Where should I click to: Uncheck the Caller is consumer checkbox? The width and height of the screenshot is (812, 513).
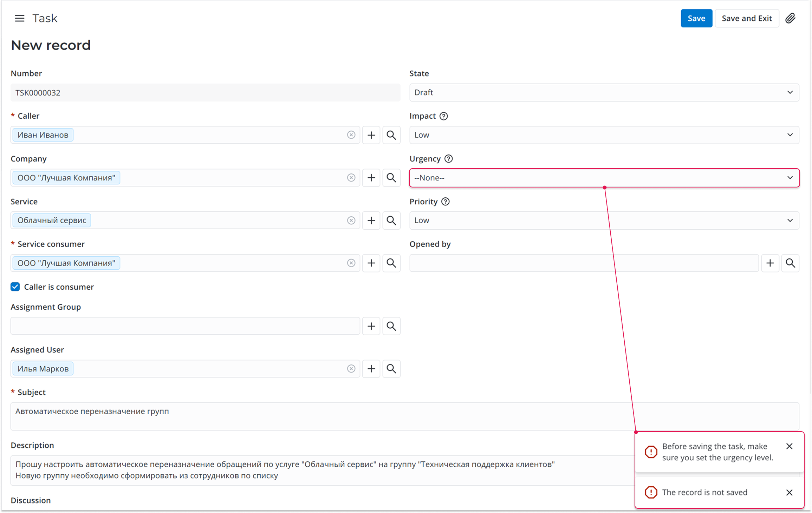(15, 287)
